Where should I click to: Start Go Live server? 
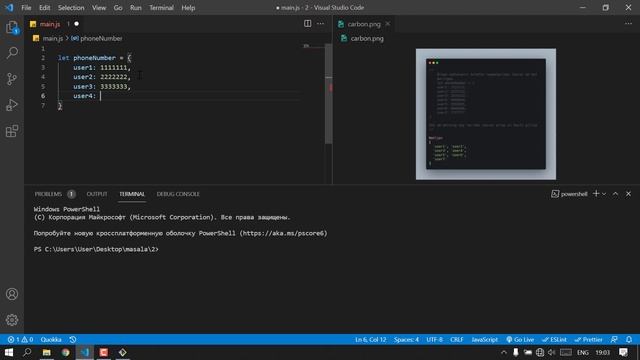(x=520, y=340)
